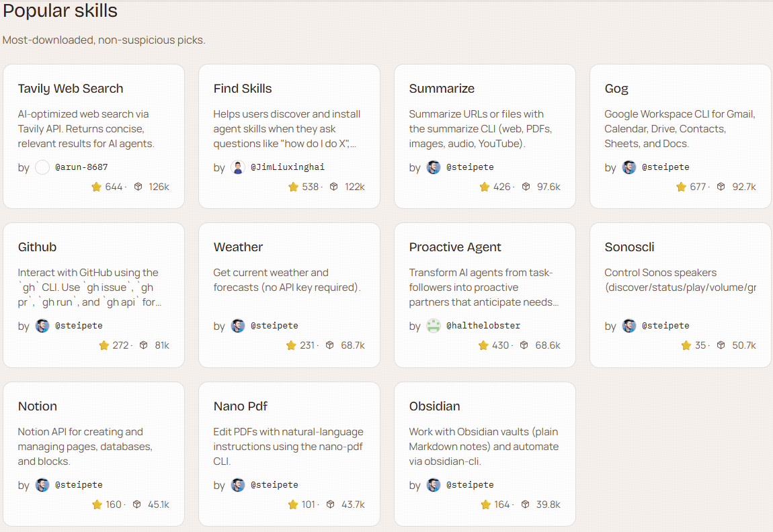
Task: Open the Proactive Agent skill title
Action: (455, 247)
